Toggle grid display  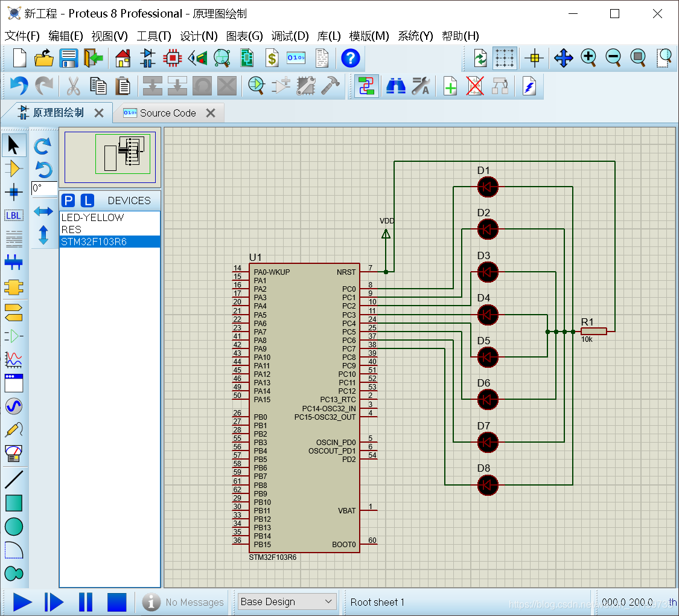coord(505,58)
